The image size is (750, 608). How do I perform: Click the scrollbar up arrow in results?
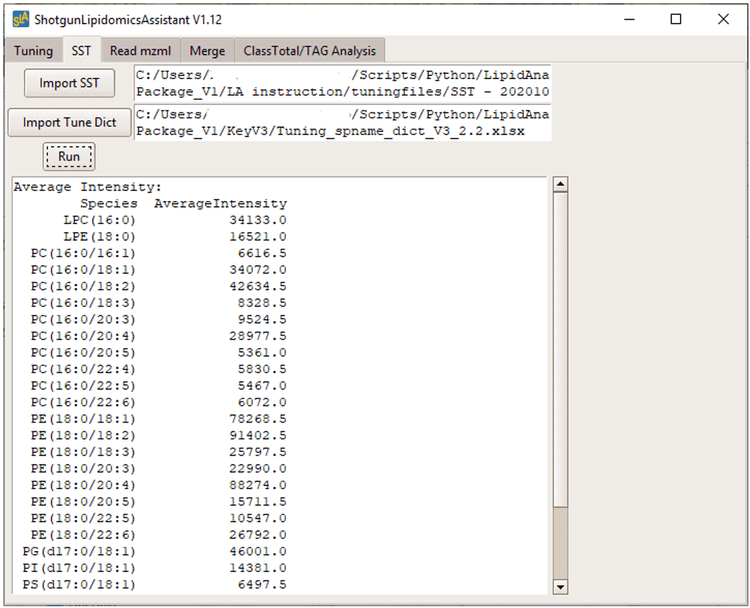(x=560, y=185)
